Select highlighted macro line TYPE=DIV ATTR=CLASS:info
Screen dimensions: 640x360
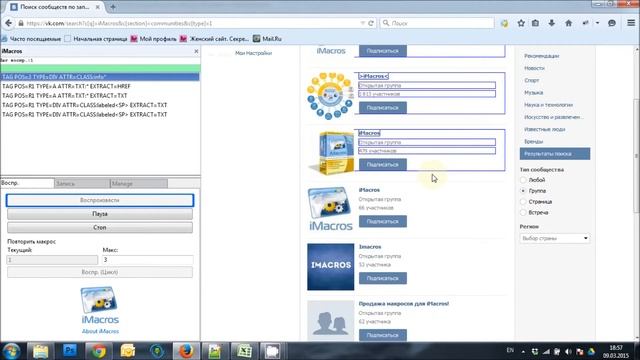(100, 77)
